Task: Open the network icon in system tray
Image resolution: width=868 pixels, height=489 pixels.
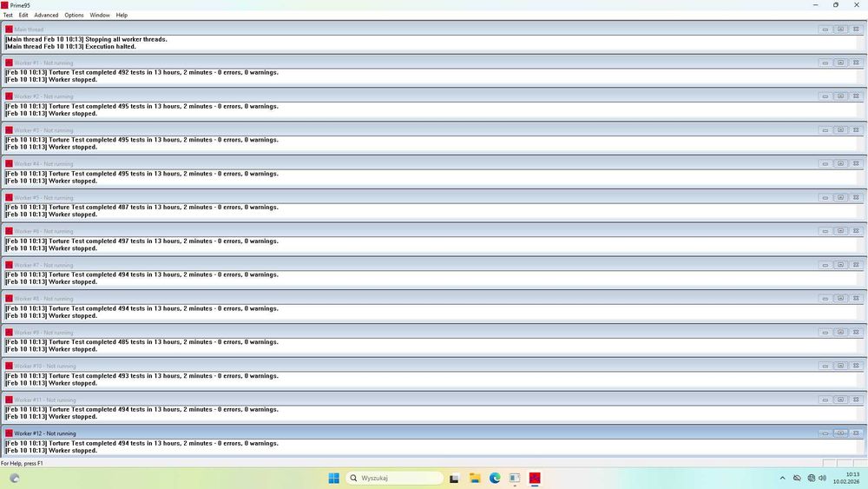Action: click(x=811, y=478)
